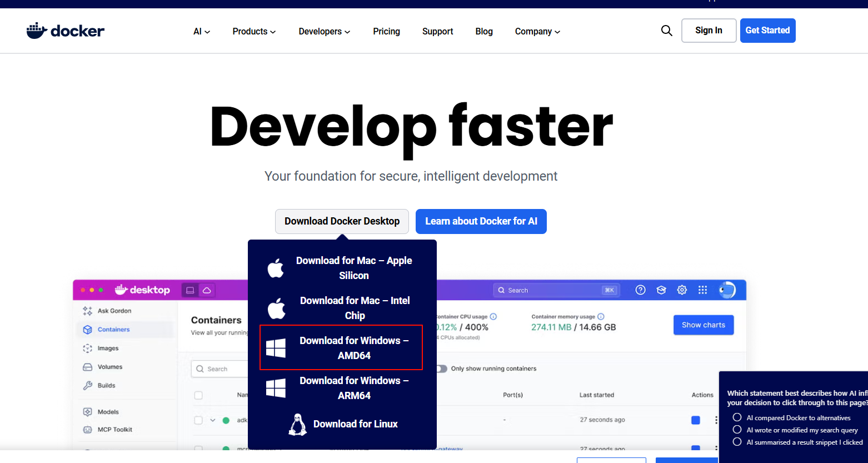Tick the select-all checkbox in the containers table header
This screenshot has width=868, height=463.
(198, 395)
